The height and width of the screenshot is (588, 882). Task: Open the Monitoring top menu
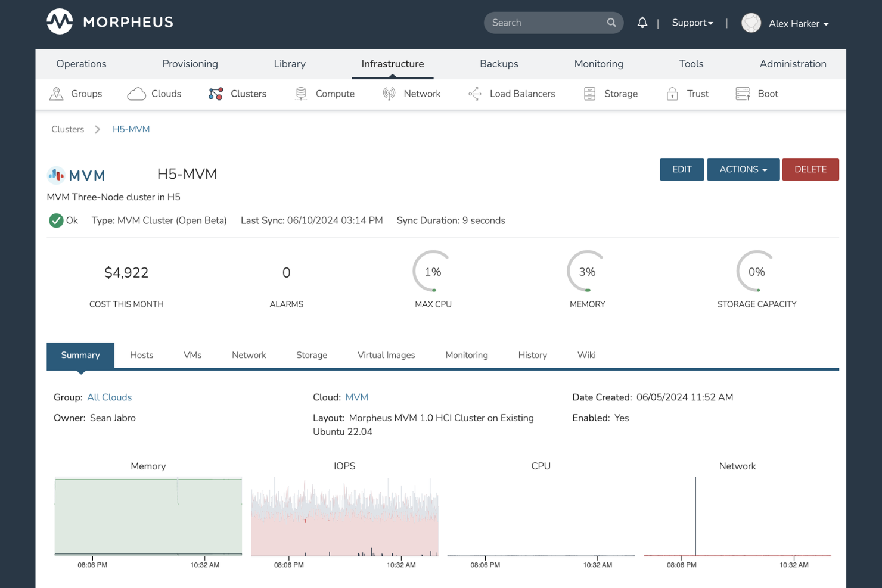click(x=599, y=64)
